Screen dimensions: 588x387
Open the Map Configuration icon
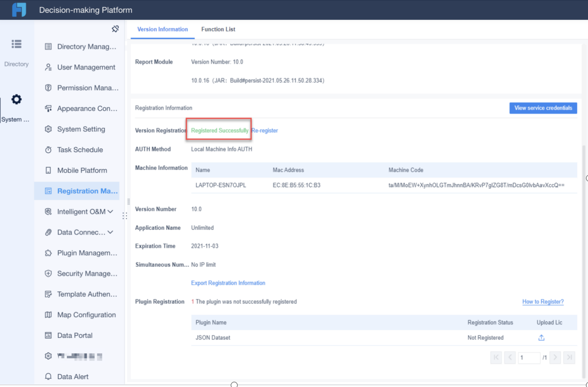pyautogui.click(x=48, y=314)
